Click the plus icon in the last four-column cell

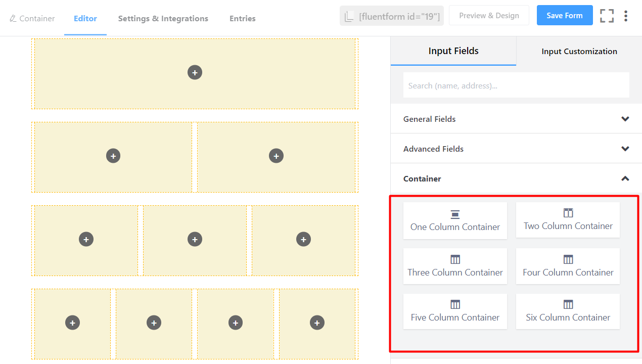(317, 323)
